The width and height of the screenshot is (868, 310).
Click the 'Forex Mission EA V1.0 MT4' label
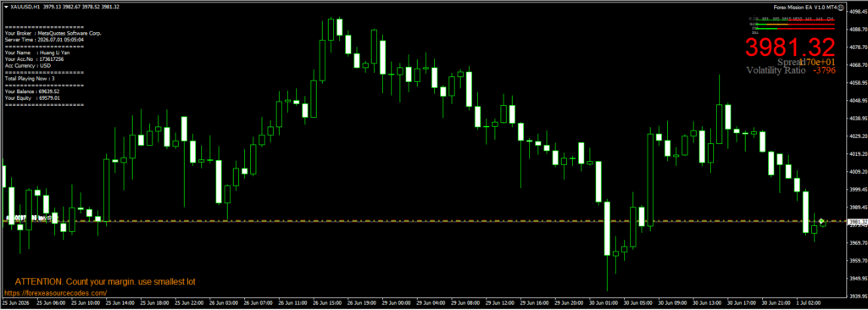click(805, 8)
